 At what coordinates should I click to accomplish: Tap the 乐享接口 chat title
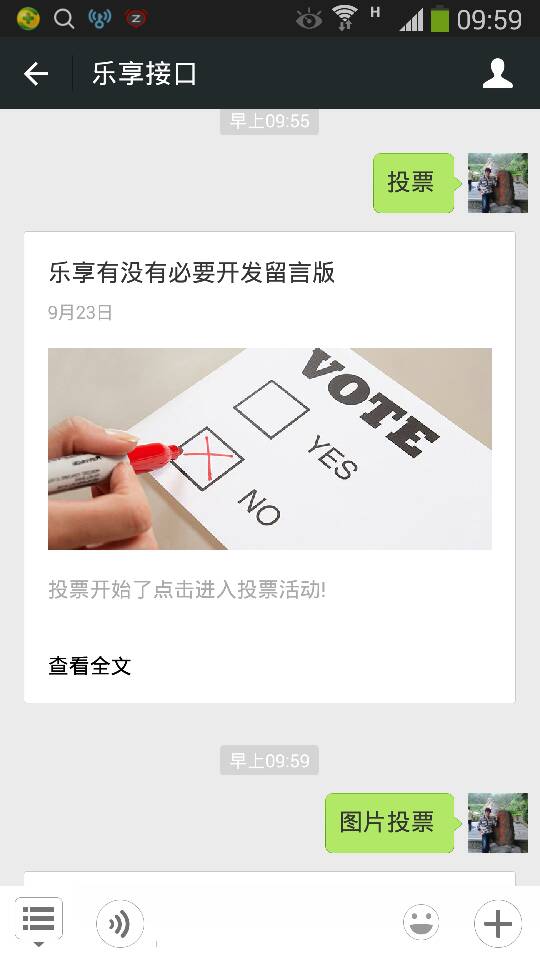[x=144, y=74]
